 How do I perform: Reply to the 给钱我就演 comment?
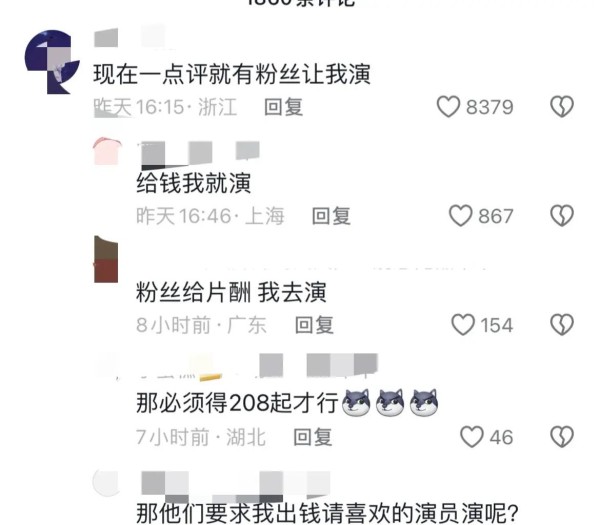[x=331, y=216]
